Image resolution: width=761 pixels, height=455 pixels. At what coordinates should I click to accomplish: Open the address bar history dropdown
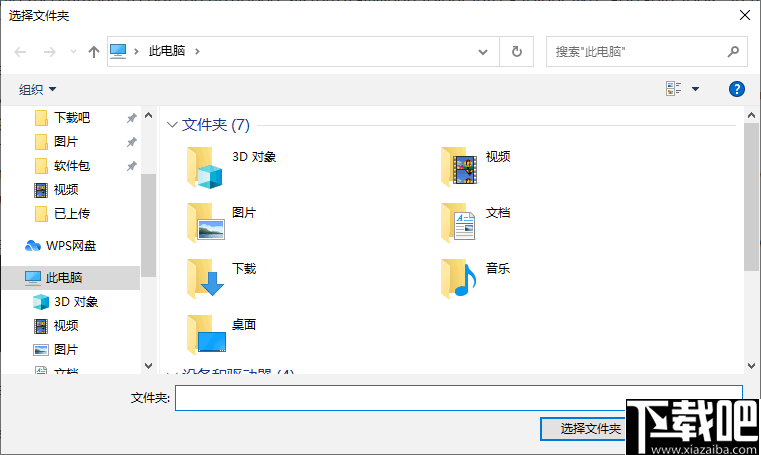click(x=482, y=51)
